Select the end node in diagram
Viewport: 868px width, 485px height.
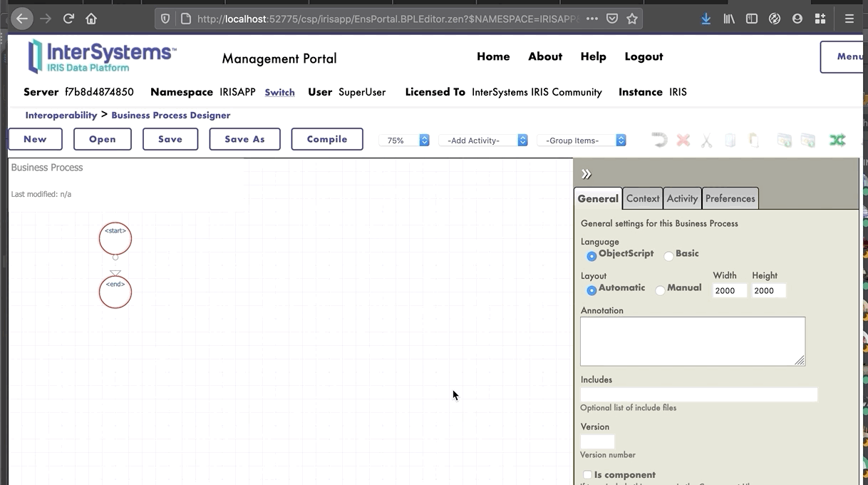pos(115,292)
